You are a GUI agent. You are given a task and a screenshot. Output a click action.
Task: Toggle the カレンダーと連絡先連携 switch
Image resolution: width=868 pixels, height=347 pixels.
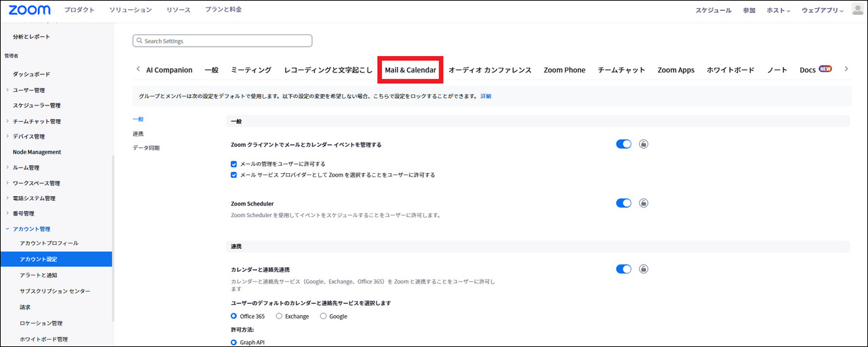pos(624,269)
